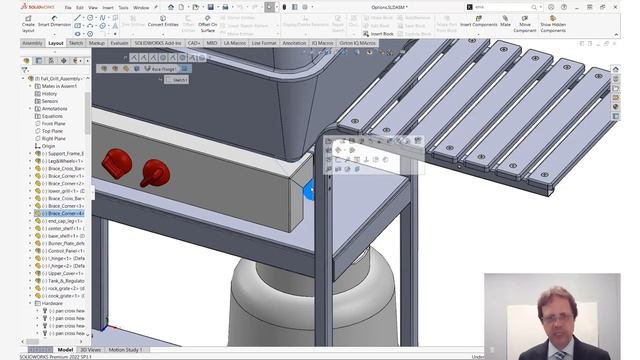Click Offset On Surface tool

pos(207,24)
